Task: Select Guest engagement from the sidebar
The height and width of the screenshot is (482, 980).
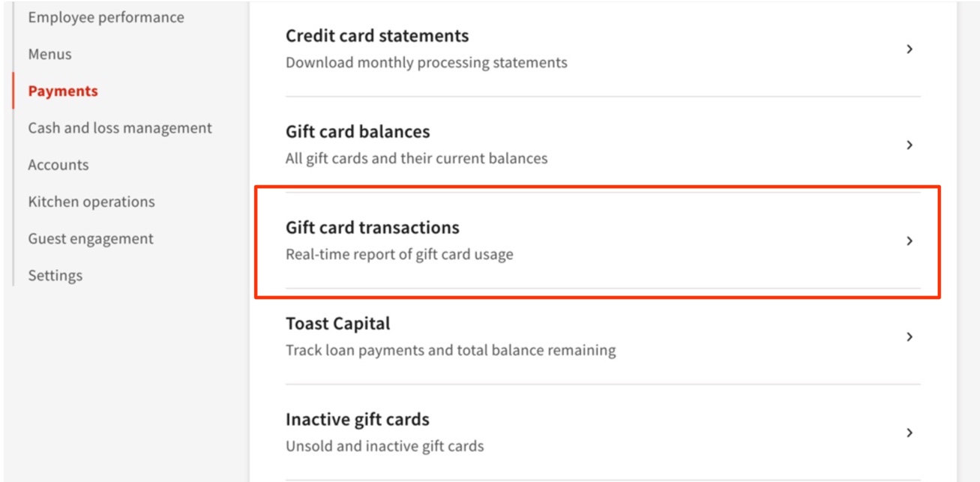Action: 90,238
